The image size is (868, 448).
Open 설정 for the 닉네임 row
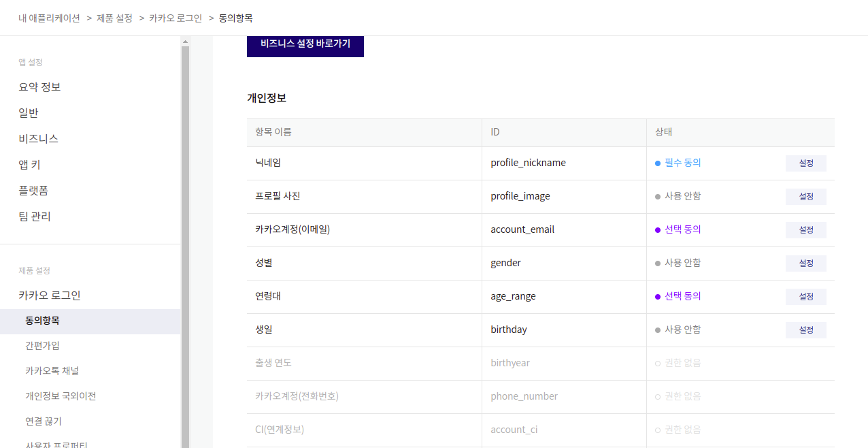coord(805,163)
